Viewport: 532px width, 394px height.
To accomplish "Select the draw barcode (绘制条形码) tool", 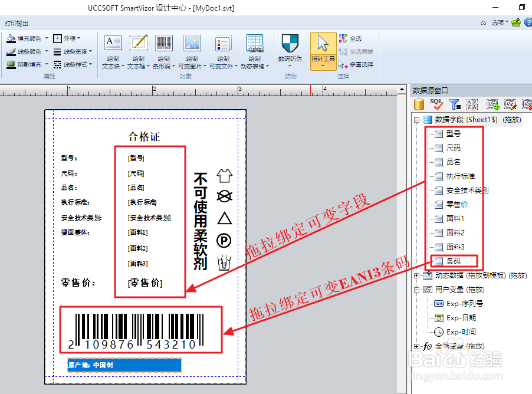I will pos(163,52).
